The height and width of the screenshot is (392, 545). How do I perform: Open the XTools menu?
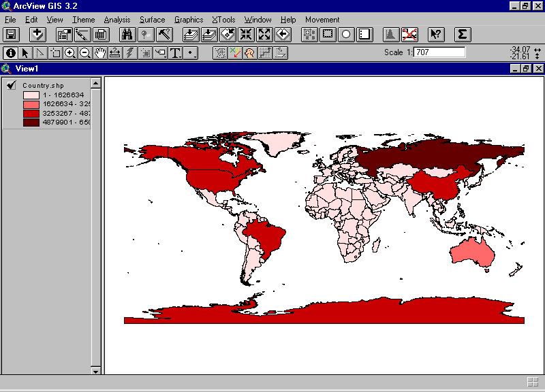point(223,20)
